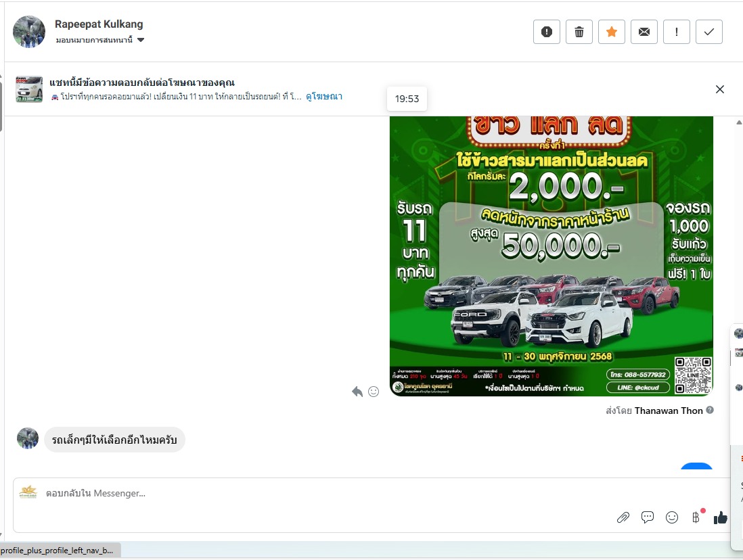743x560 pixels.
Task: Send a thumbs-up like
Action: pyautogui.click(x=720, y=517)
